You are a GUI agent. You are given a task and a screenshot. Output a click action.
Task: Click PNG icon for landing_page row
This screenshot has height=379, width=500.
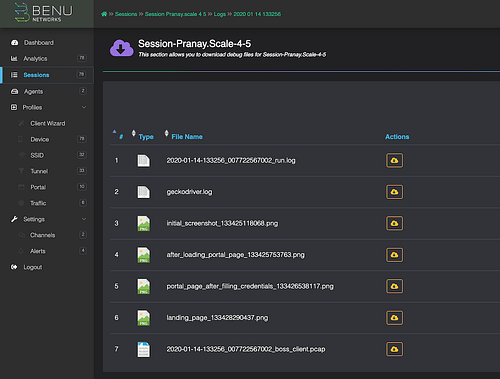point(144,318)
